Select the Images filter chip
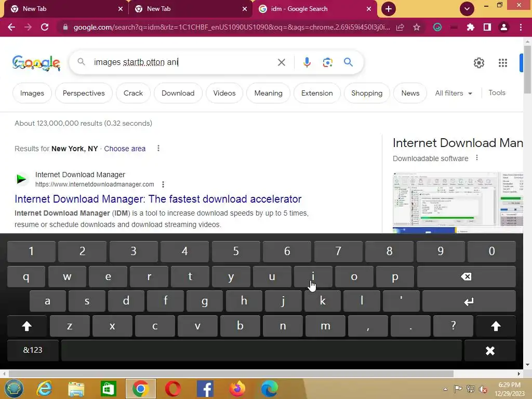The width and height of the screenshot is (532, 399). click(x=32, y=93)
